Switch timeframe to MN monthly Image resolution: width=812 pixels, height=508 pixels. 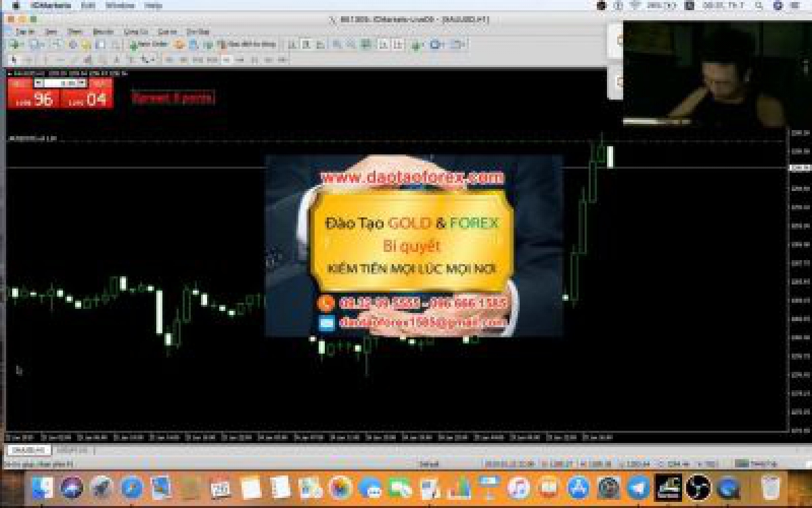281,60
